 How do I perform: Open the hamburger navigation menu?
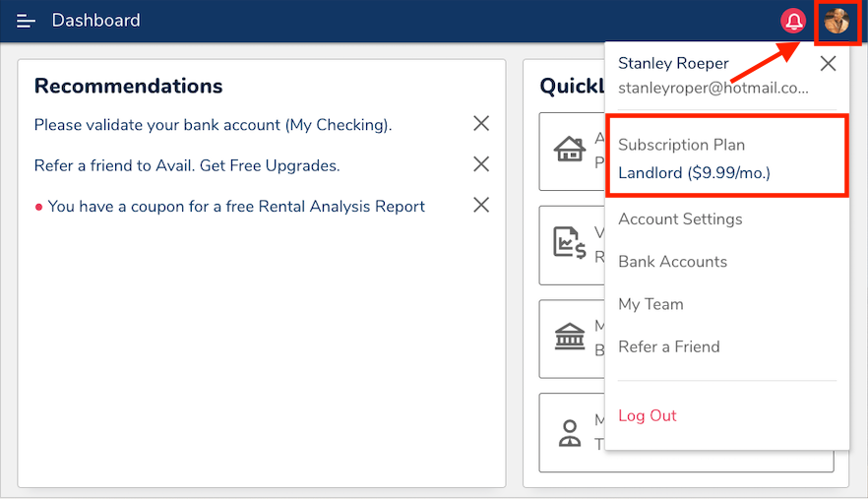coord(27,21)
